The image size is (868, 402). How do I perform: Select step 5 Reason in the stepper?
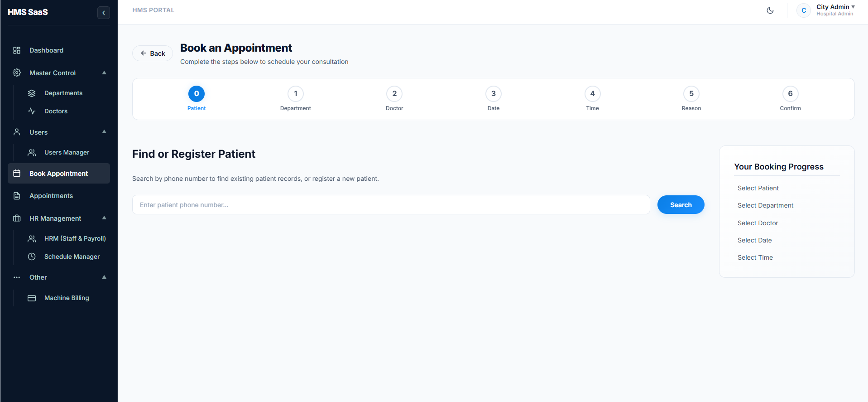(691, 98)
